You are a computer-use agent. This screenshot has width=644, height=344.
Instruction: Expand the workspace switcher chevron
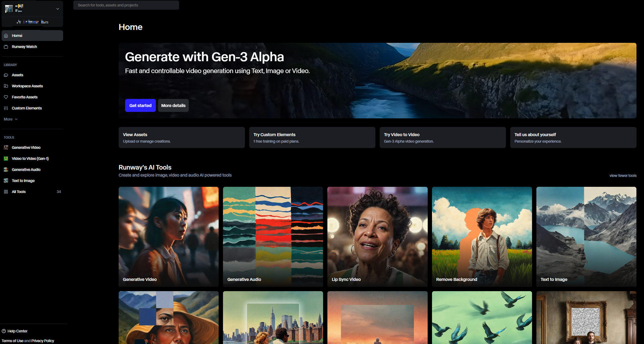coord(58,9)
